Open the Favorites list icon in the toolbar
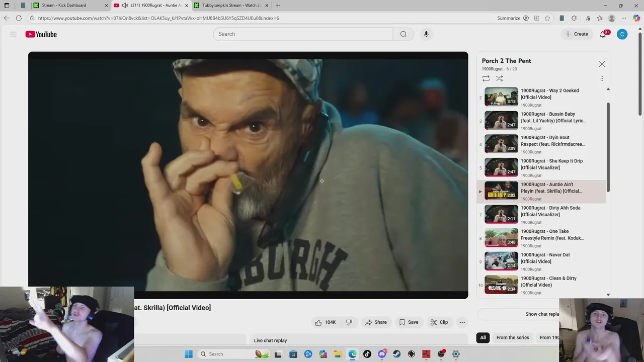Viewport: 644px width, 362px height. coord(600,18)
